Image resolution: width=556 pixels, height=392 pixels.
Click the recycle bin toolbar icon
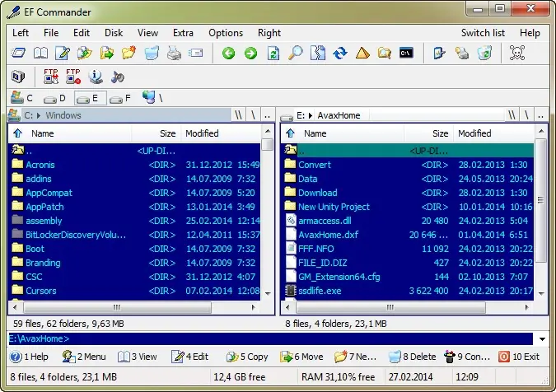click(484, 54)
